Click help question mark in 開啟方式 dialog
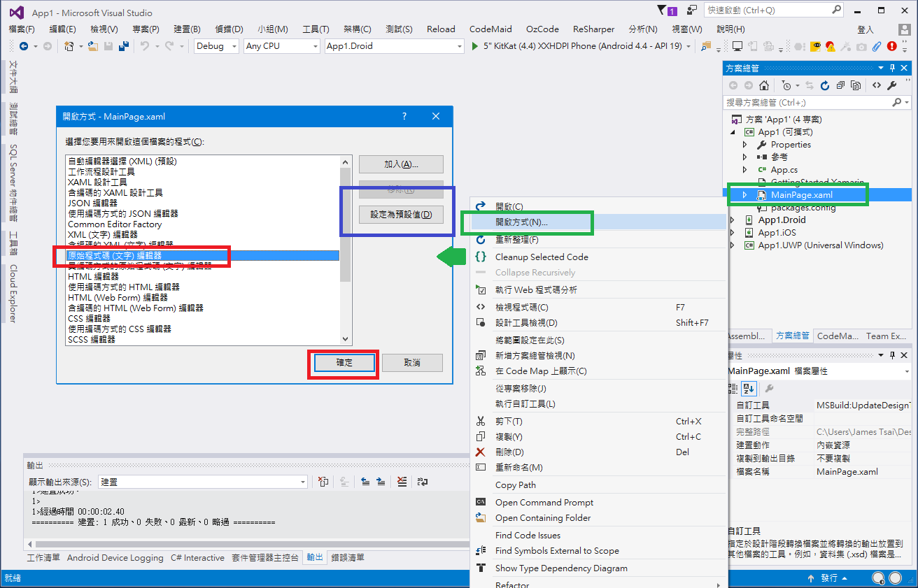Image resolution: width=918 pixels, height=588 pixels. [405, 117]
